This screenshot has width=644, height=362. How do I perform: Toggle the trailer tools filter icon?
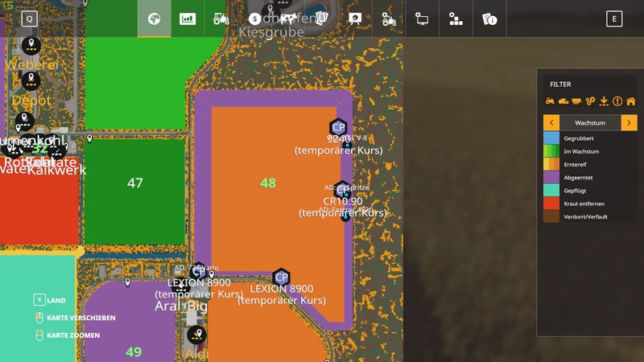coord(577,101)
